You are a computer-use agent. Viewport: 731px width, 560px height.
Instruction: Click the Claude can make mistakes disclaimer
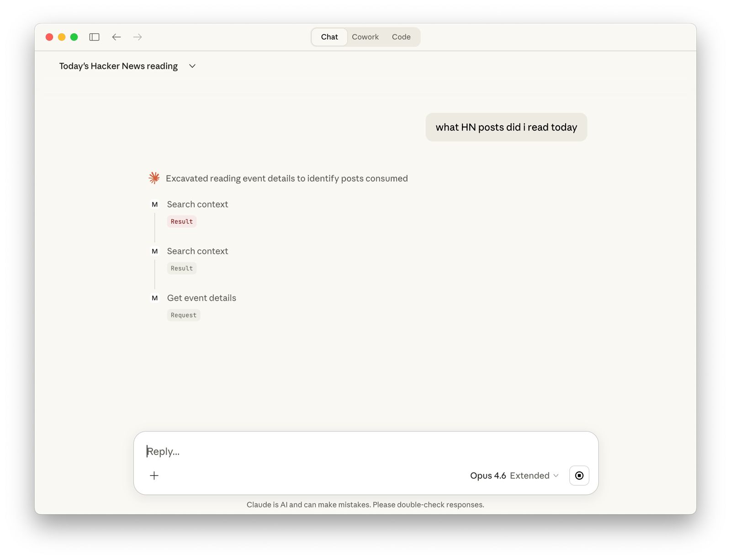(365, 505)
